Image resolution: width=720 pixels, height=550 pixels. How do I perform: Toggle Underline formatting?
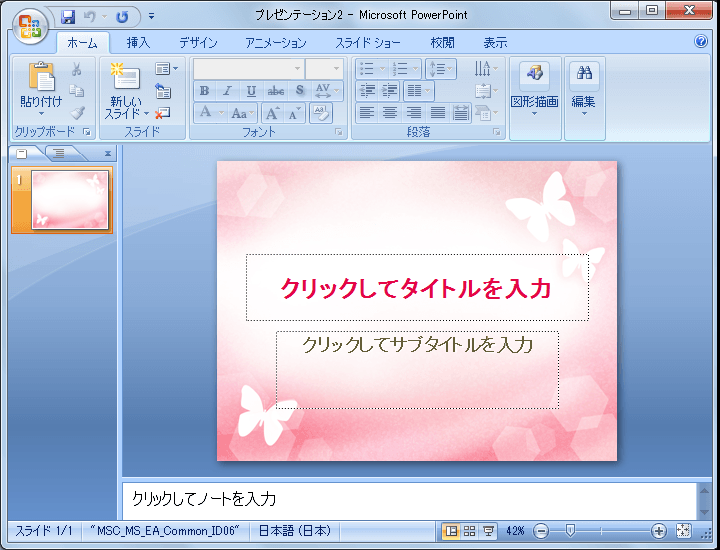tap(251, 91)
